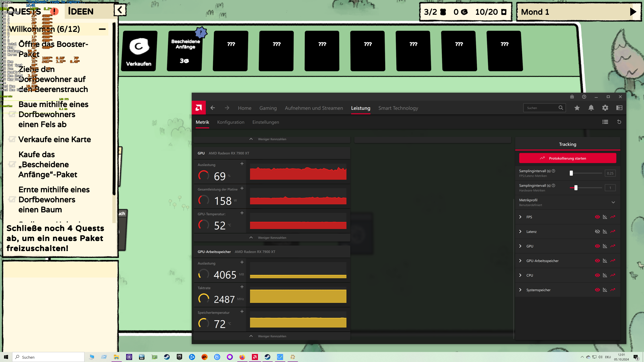
Task: Click the AMD logo in the top-left corner
Action: [x=199, y=107]
